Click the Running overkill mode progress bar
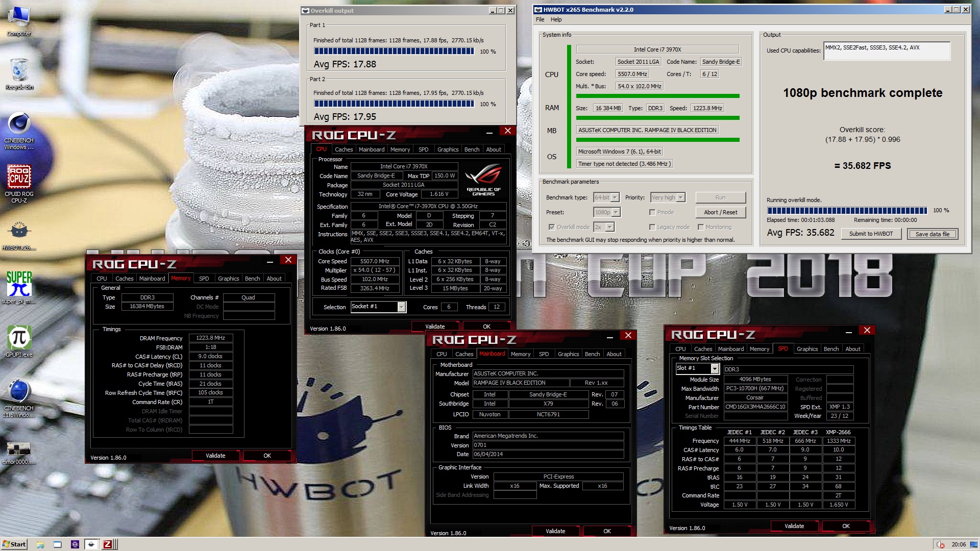 (847, 210)
